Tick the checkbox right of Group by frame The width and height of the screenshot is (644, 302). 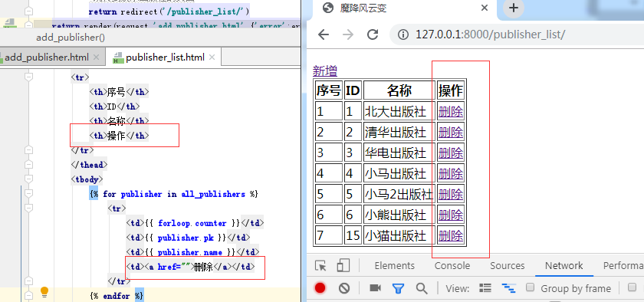(x=632, y=287)
